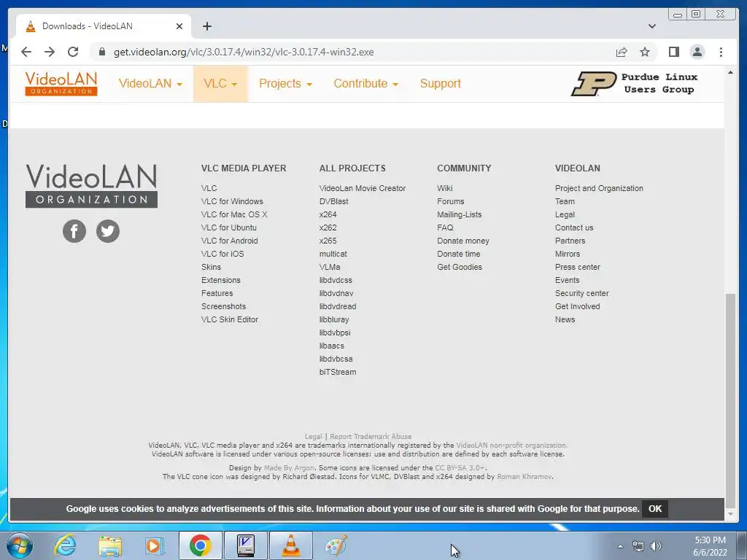Expand the Contribute navbar dropdown
The image size is (747, 560).
click(365, 83)
